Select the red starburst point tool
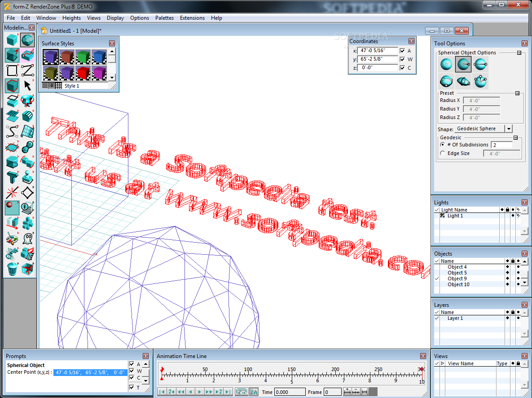Image resolution: width=532 pixels, height=398 pixels. coord(12,193)
